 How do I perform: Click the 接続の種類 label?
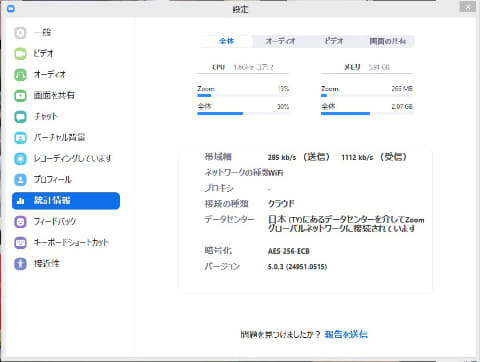pos(226,203)
